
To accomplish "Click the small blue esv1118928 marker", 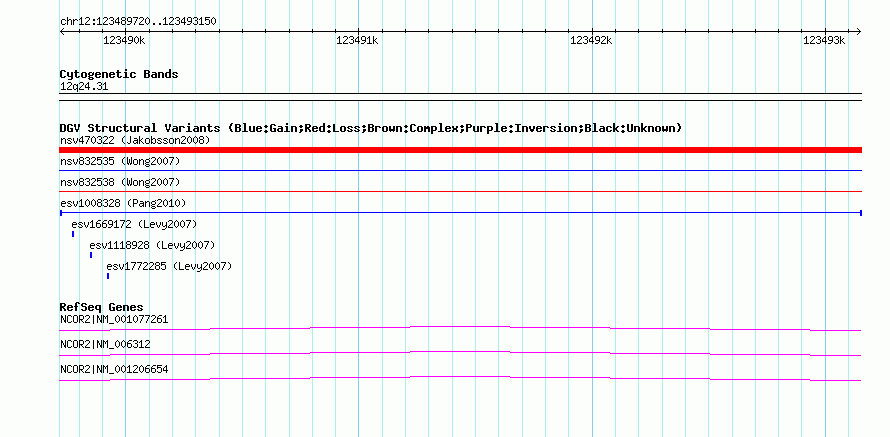I will 91,255.
